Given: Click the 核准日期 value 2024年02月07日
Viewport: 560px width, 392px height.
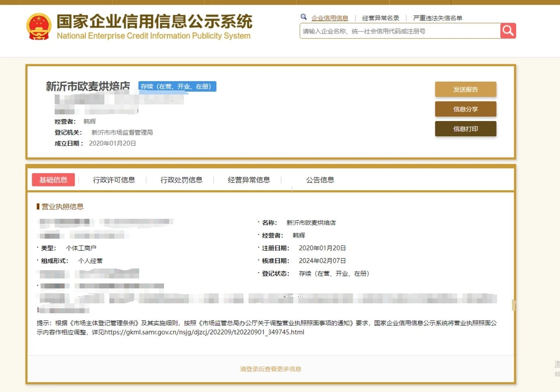Looking at the screenshot, I should click(322, 261).
